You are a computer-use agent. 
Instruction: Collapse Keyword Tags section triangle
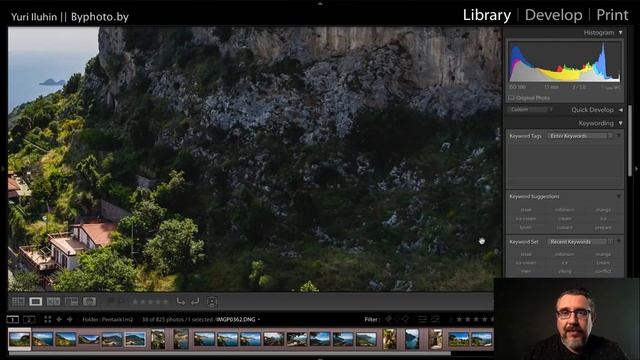tap(619, 136)
